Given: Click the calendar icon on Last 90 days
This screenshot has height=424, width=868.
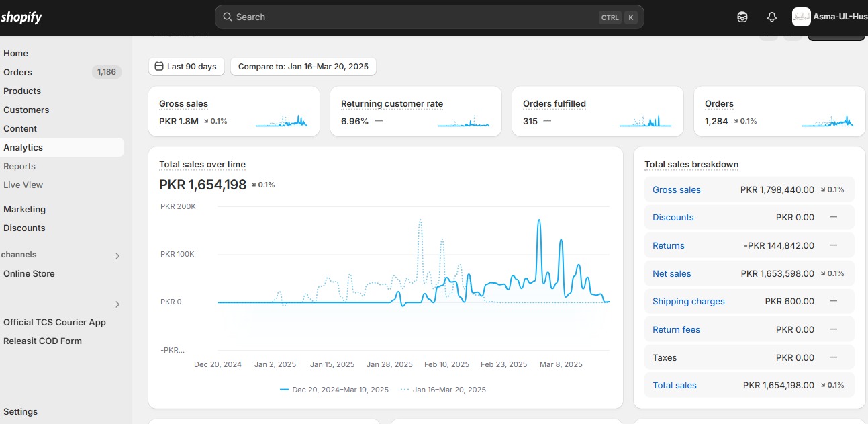Looking at the screenshot, I should pos(159,67).
